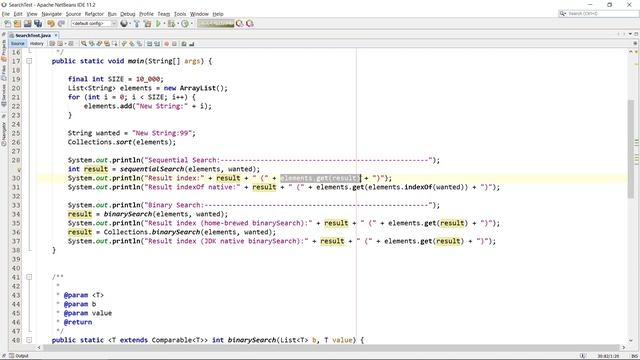Click the Find Previous Occurrence icon
640x360 pixels.
(91, 43)
